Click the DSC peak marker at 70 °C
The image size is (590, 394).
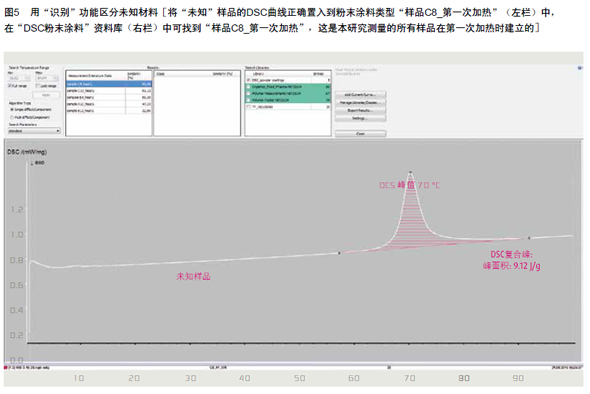coord(411,172)
